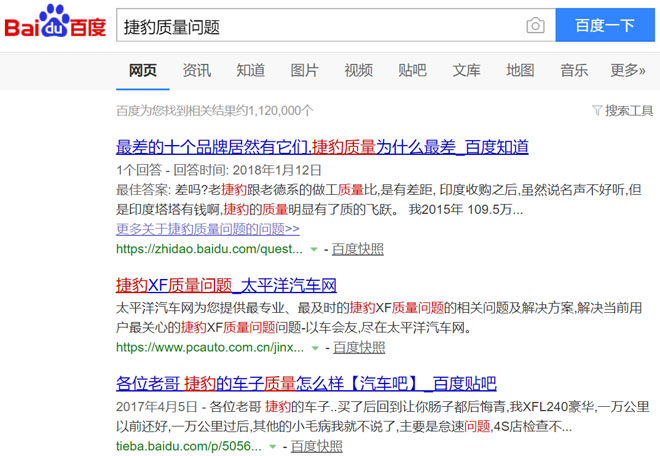
Task: Open 搜索工具 options
Action: [629, 111]
